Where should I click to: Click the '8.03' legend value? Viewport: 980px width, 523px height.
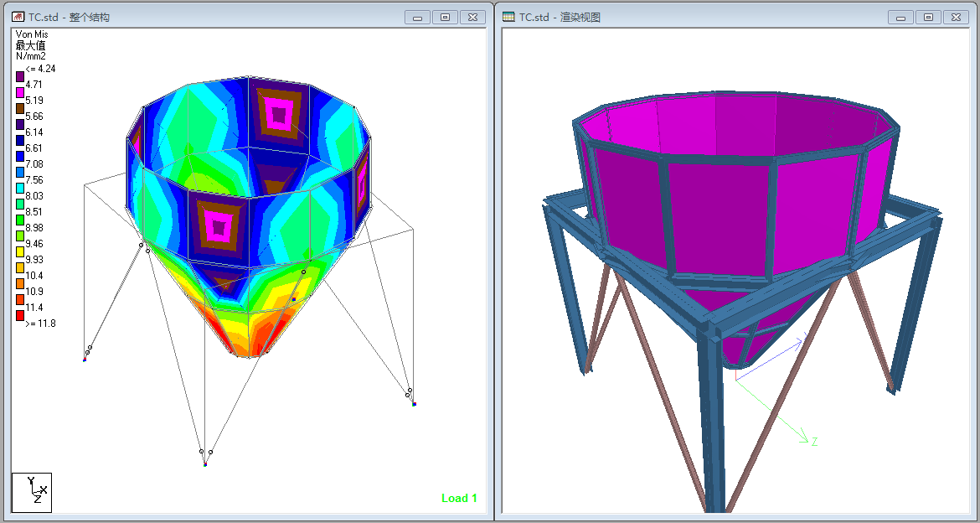click(x=34, y=196)
